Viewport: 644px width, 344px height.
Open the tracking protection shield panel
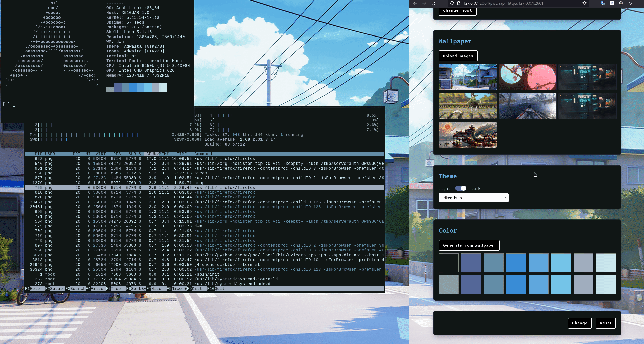452,4
